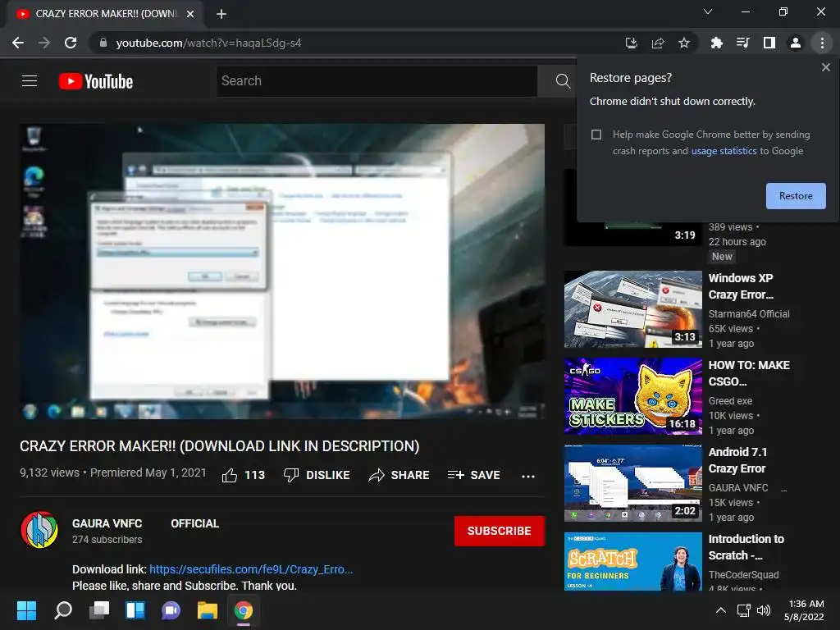This screenshot has width=840, height=630.
Task: Open Windows XP Crazy Error video thumbnail
Action: pos(632,309)
